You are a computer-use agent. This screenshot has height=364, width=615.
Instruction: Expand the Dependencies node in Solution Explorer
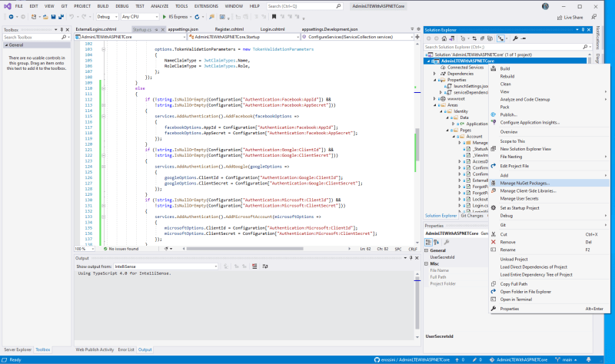coord(434,74)
